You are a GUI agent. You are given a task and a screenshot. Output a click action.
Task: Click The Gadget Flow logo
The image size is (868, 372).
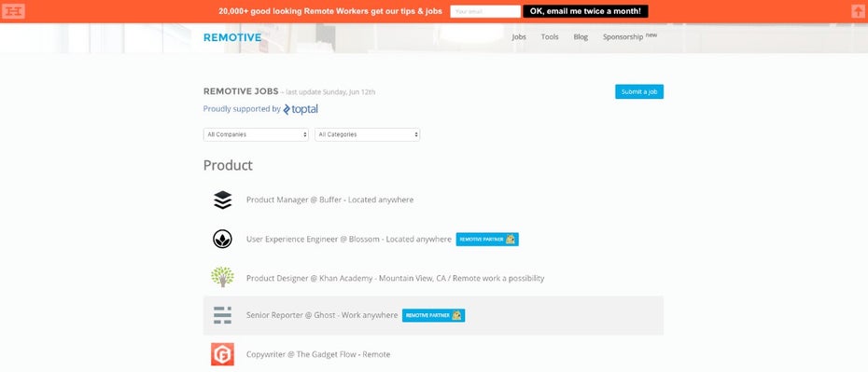click(222, 354)
